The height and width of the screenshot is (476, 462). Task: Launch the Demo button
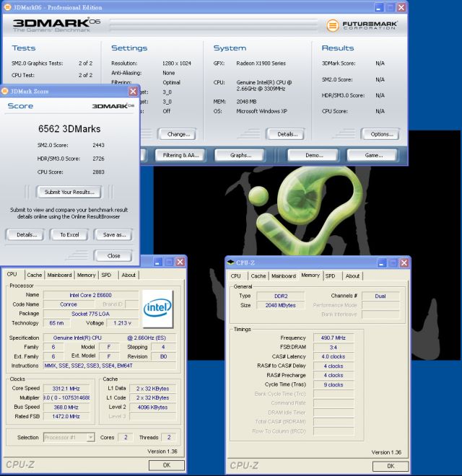click(x=314, y=155)
